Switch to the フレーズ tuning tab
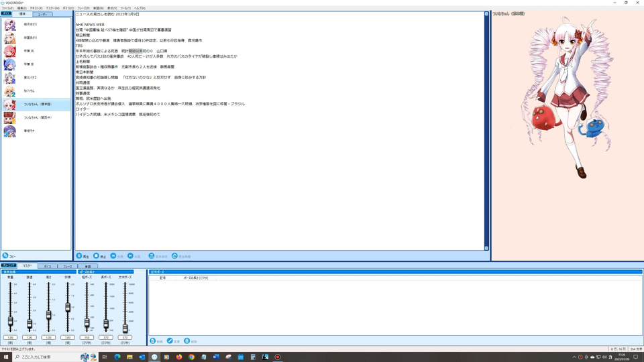 click(68, 266)
